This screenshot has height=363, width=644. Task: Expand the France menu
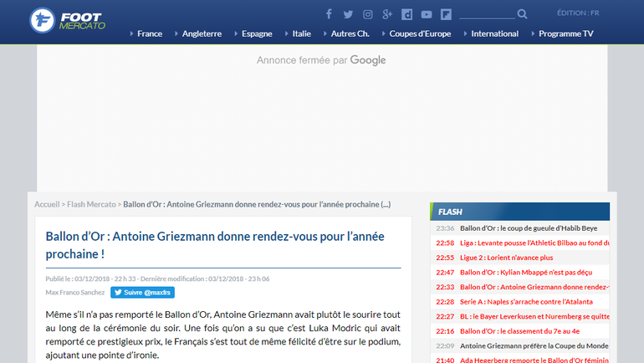coord(149,33)
